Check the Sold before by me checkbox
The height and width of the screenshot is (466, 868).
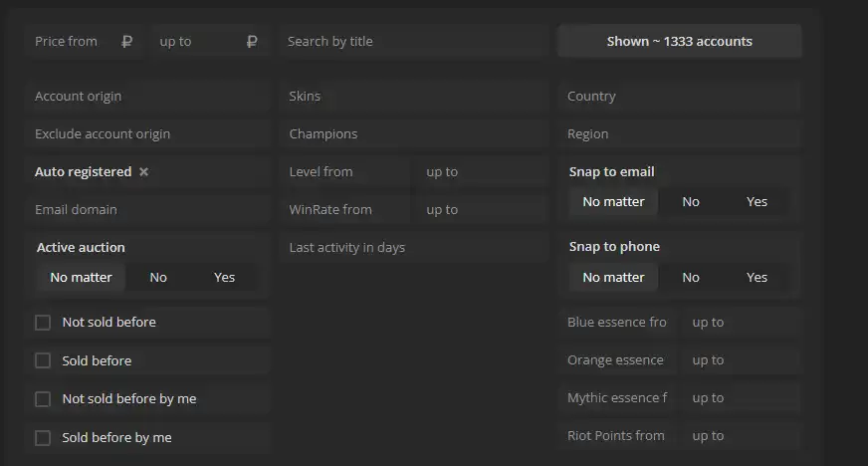tap(43, 438)
